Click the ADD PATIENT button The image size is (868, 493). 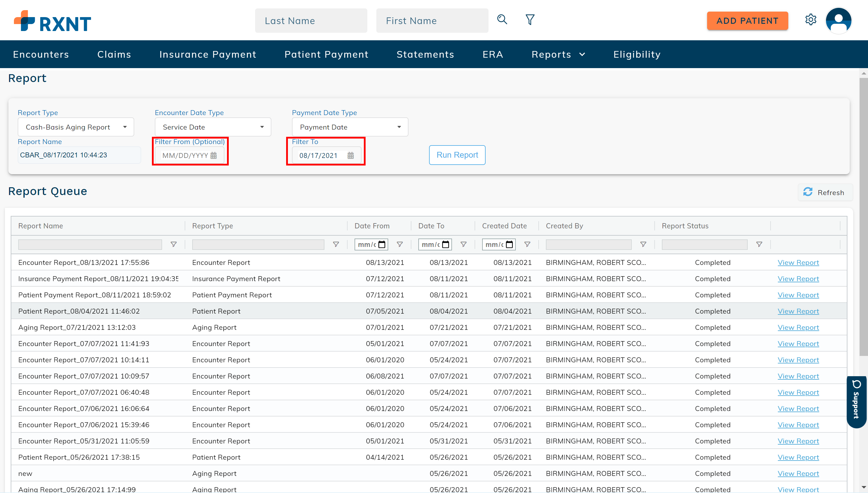(747, 21)
